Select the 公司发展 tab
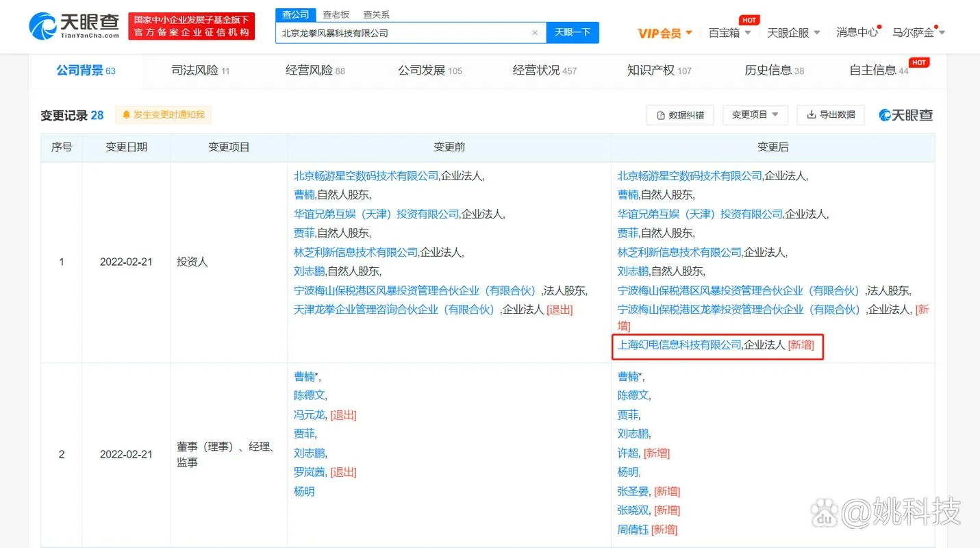980x548 pixels. coord(430,70)
